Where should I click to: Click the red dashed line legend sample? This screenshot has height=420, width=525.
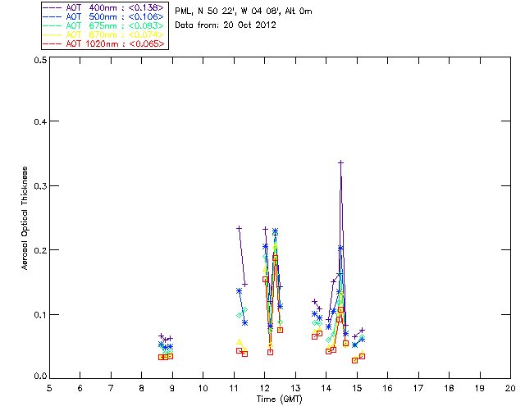pyautogui.click(x=52, y=43)
